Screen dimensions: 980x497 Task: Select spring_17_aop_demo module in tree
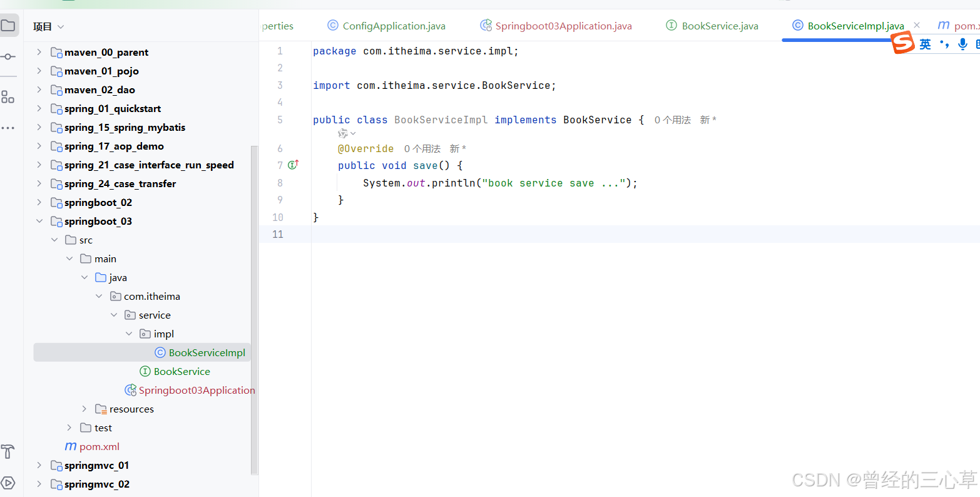coord(114,146)
